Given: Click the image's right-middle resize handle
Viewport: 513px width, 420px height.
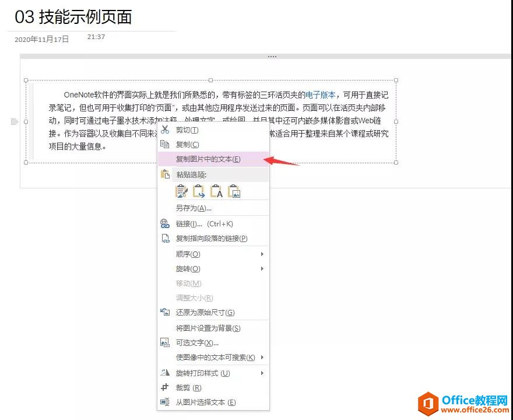Looking at the screenshot, I should (x=396, y=121).
